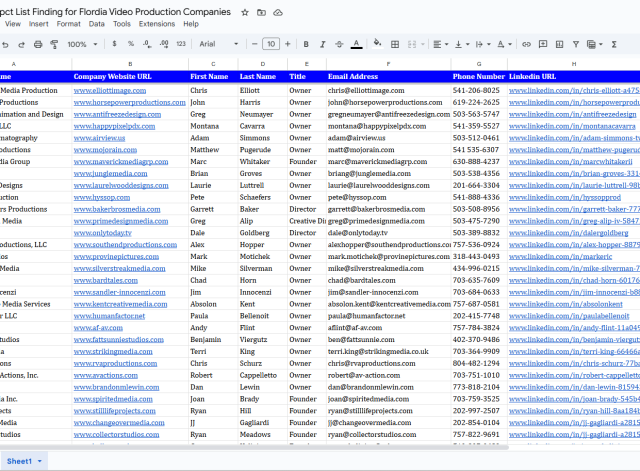Check the cloud save status icon
The width and height of the screenshot is (640, 471).
278,13
